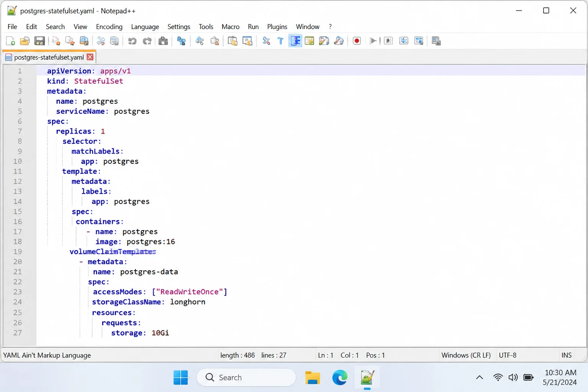
Task: Click the speaker volume tray icon
Action: pyautogui.click(x=513, y=377)
